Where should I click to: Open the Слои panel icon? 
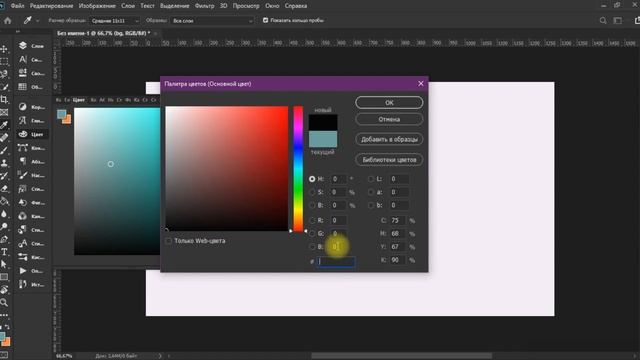pyautogui.click(x=22, y=46)
